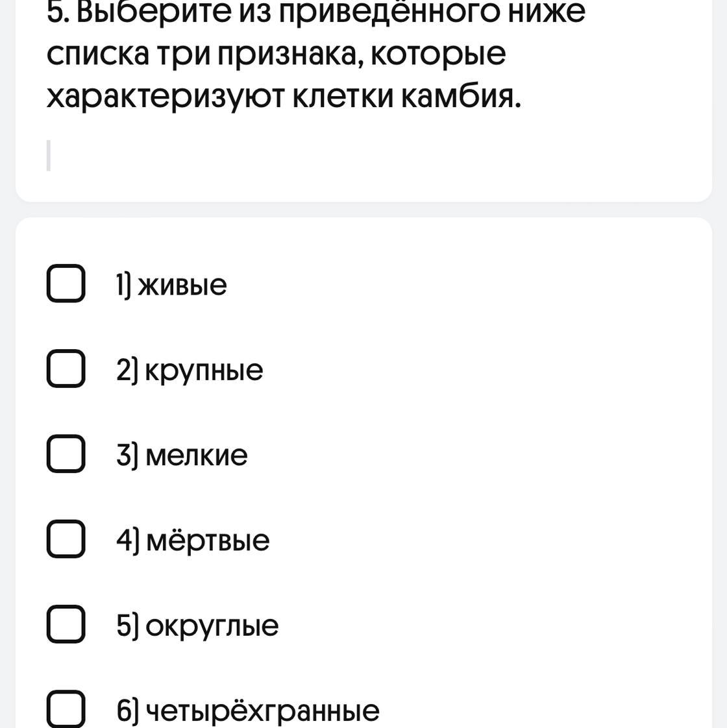Click the question number '5.'
Screen dimensions: 727x728
[58, 12]
